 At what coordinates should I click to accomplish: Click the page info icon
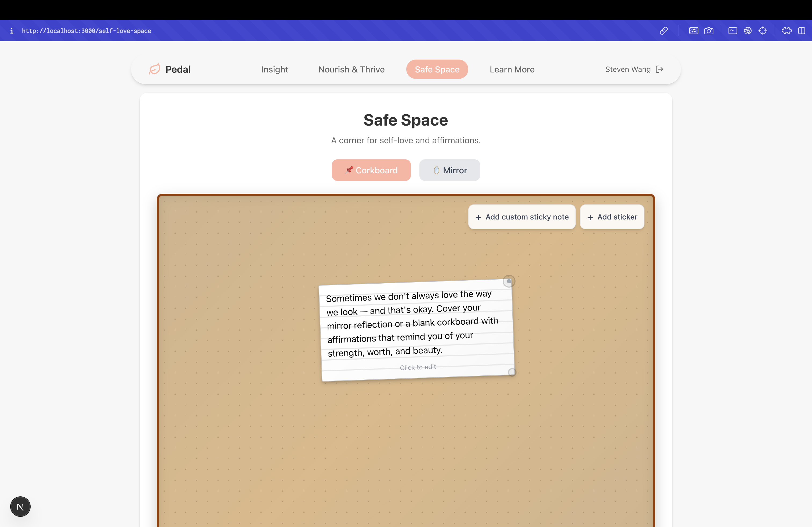12,31
